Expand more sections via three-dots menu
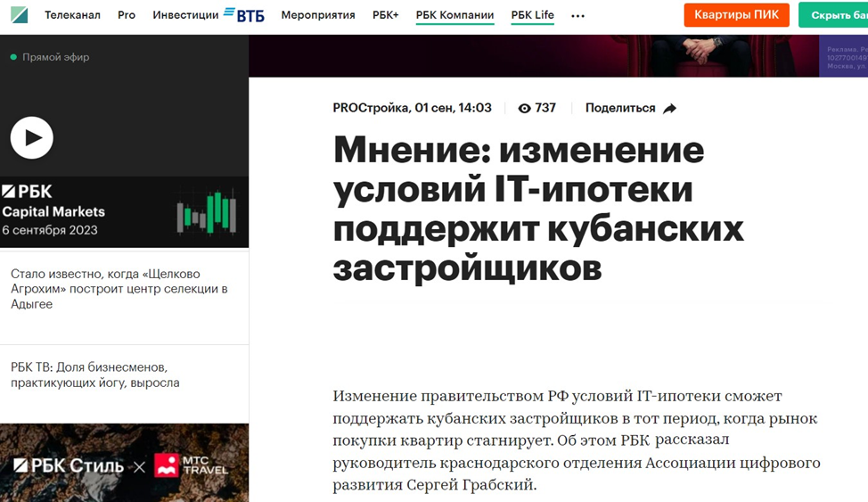 (x=578, y=16)
